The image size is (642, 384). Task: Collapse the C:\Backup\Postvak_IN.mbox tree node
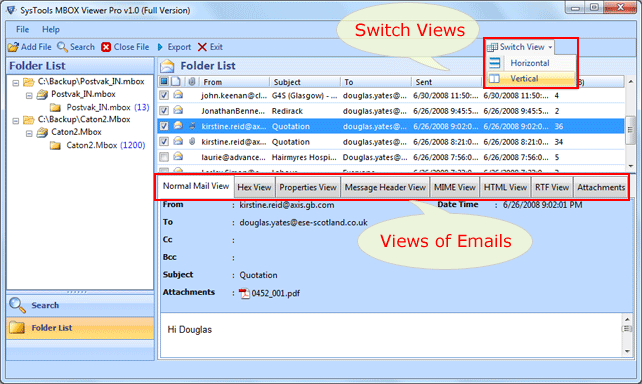[x=16, y=83]
